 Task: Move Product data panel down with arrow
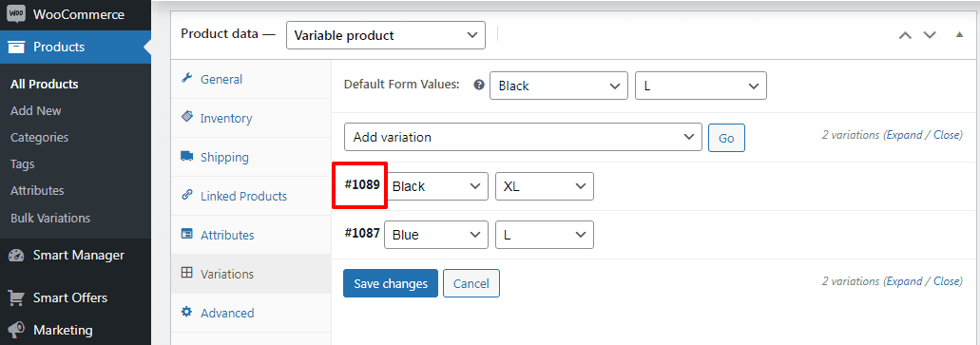coord(930,35)
